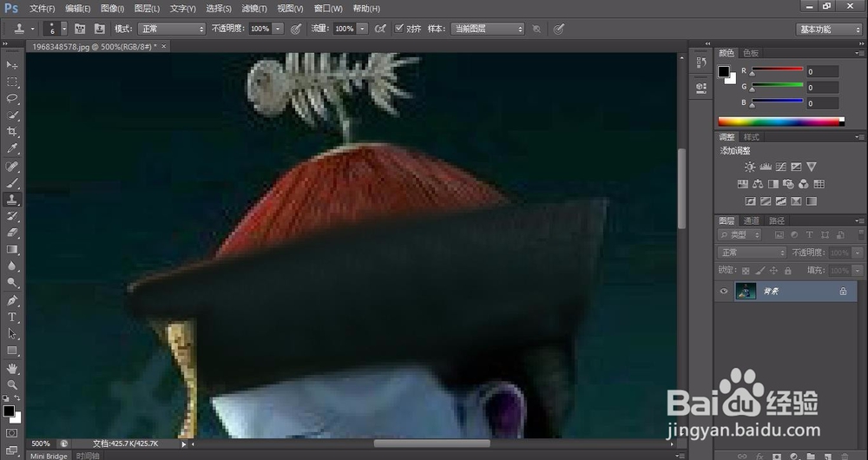Screen dimensions: 868x460
Task: Open the layer blend mode 正常 dropdown
Action: click(x=752, y=253)
